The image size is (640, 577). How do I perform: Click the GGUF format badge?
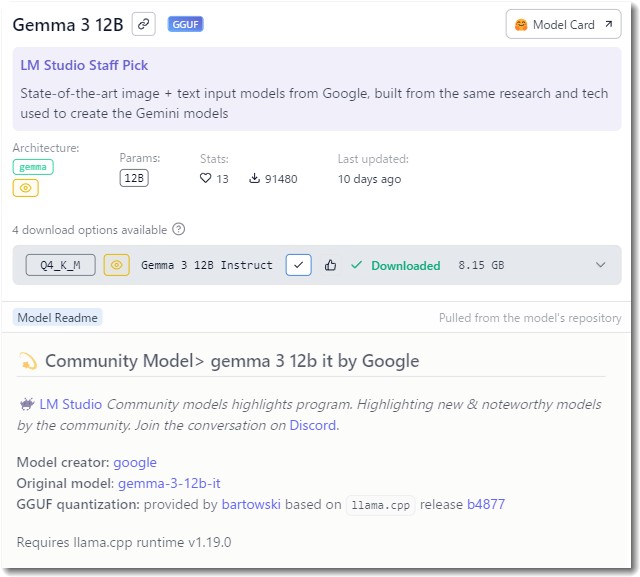pos(185,24)
